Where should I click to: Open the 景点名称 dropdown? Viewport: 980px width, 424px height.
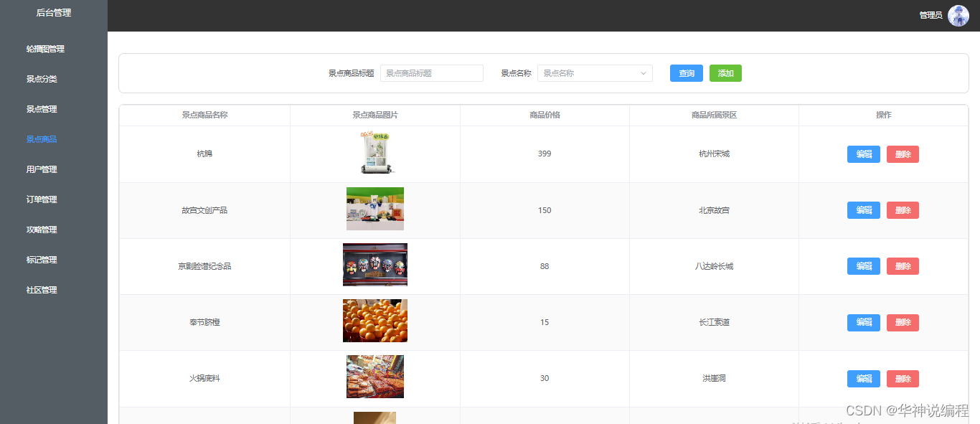tap(595, 73)
